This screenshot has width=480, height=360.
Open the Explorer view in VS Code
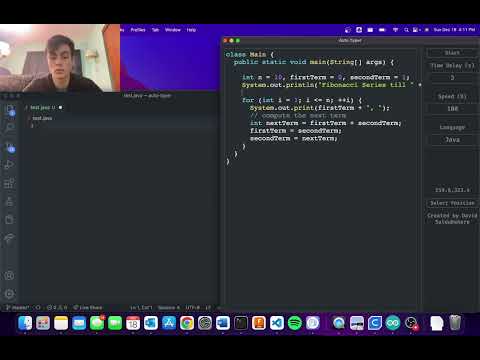pos(10,109)
